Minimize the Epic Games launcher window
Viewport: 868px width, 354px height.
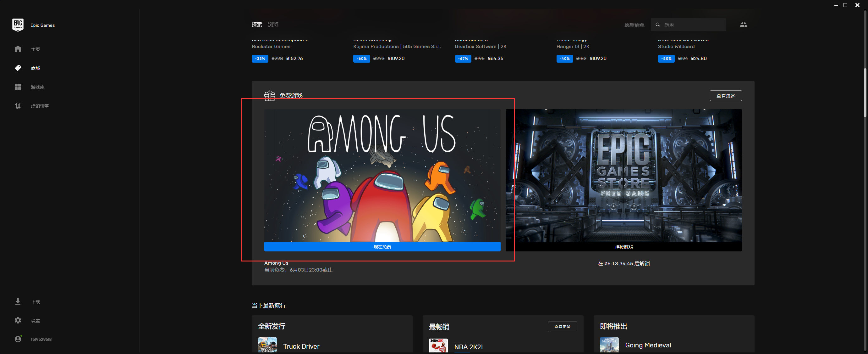836,5
